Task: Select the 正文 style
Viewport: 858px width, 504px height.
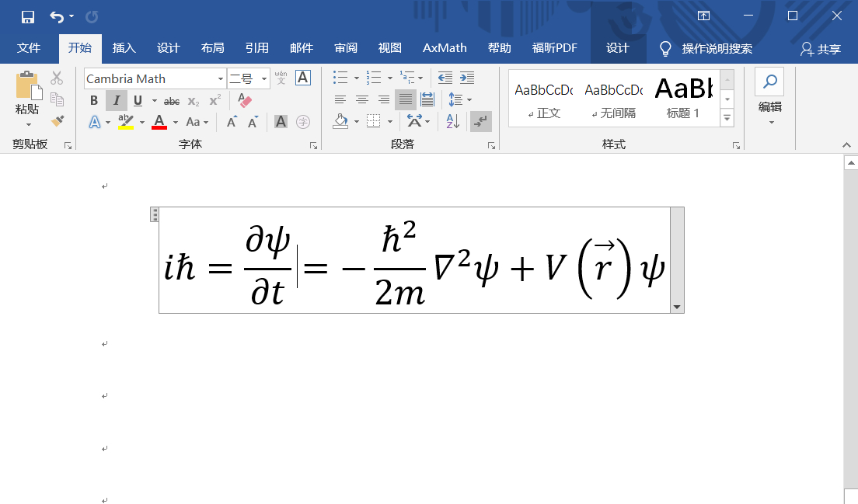Action: pos(543,99)
